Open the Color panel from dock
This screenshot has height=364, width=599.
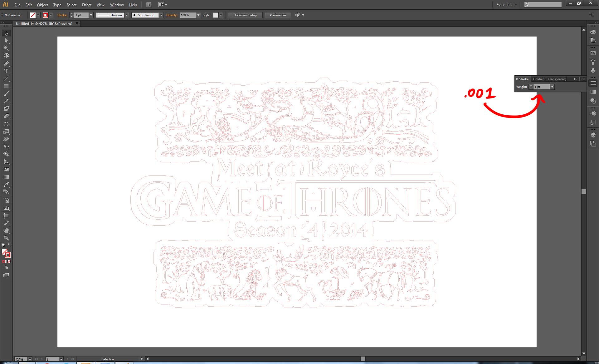click(593, 32)
